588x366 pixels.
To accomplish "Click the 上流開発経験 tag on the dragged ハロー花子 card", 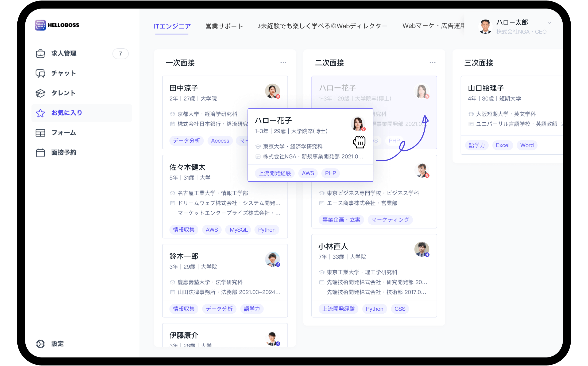I will (x=274, y=173).
